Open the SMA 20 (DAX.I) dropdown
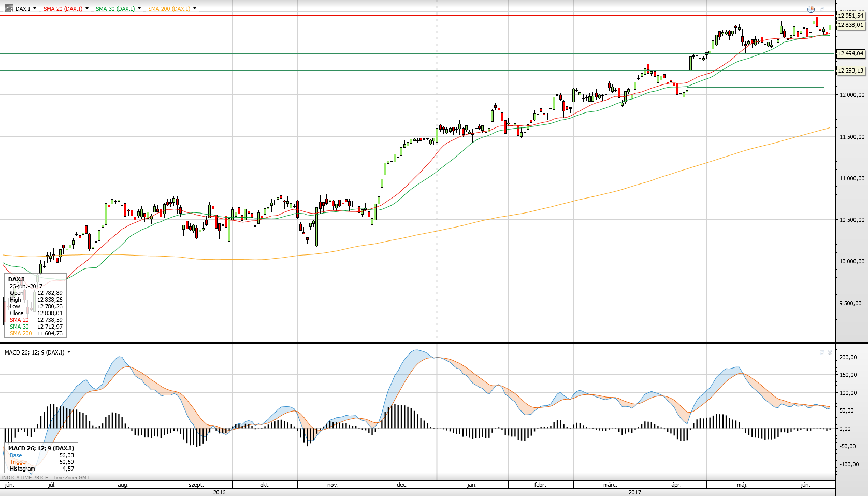The width and height of the screenshot is (868, 496). click(x=87, y=9)
